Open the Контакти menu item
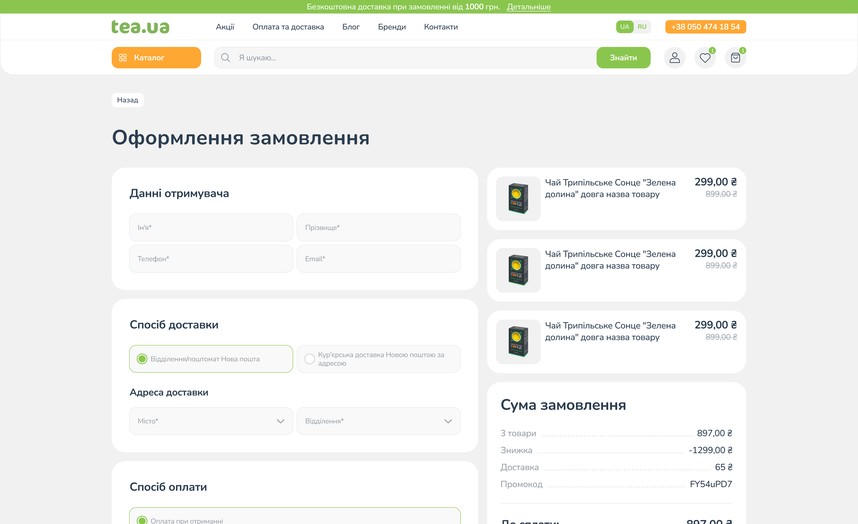Image resolution: width=858 pixels, height=524 pixels. [x=440, y=27]
